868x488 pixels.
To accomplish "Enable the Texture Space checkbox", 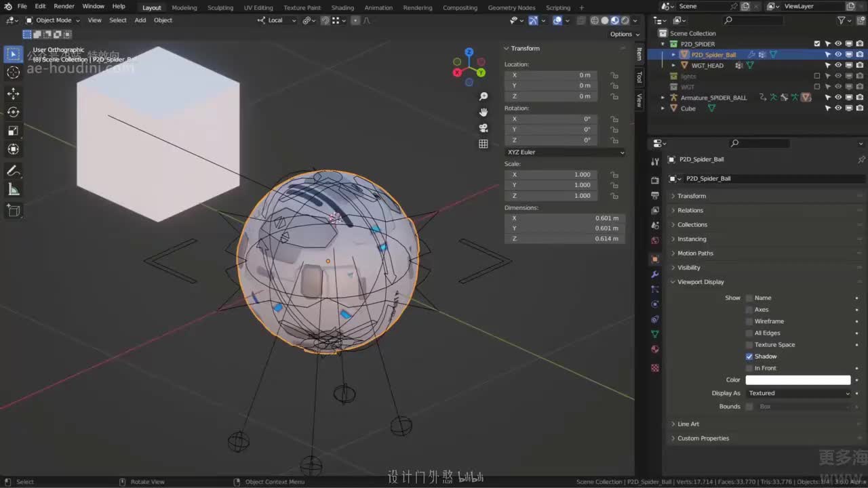I will coord(749,345).
